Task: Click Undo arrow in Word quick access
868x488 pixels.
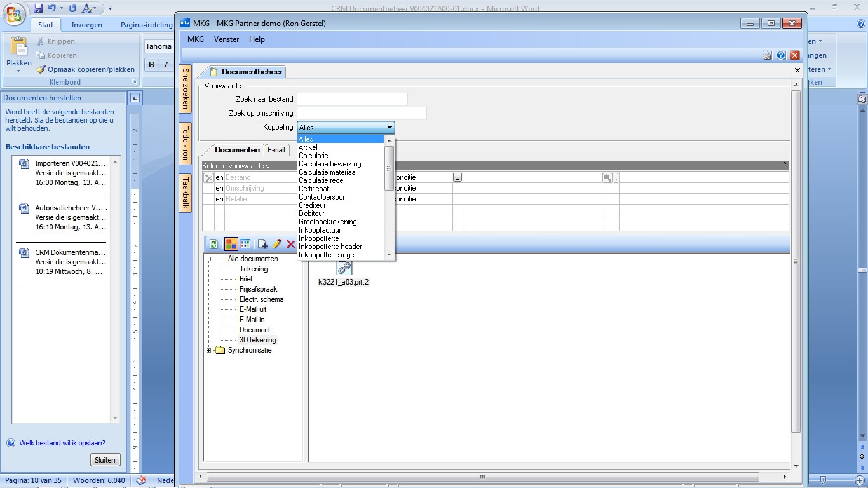Action: [52, 8]
